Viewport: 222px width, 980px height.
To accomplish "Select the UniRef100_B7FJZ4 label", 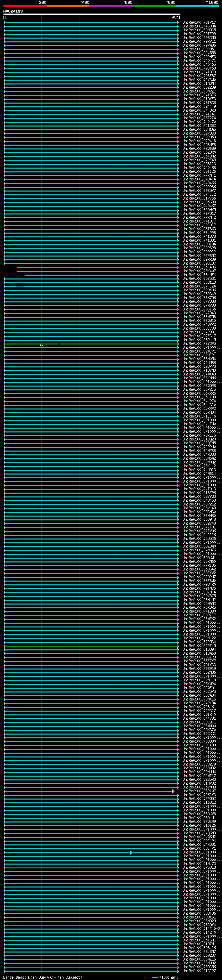I will click(199, 286).
